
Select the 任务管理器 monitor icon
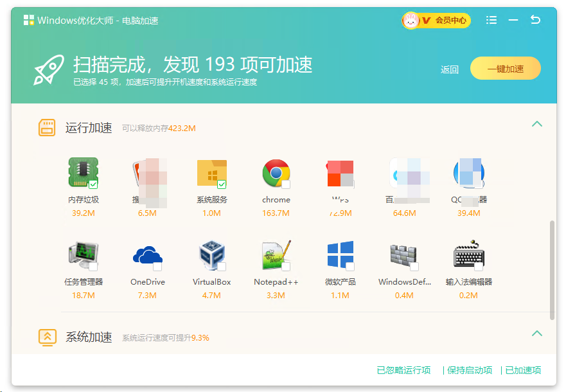(84, 256)
